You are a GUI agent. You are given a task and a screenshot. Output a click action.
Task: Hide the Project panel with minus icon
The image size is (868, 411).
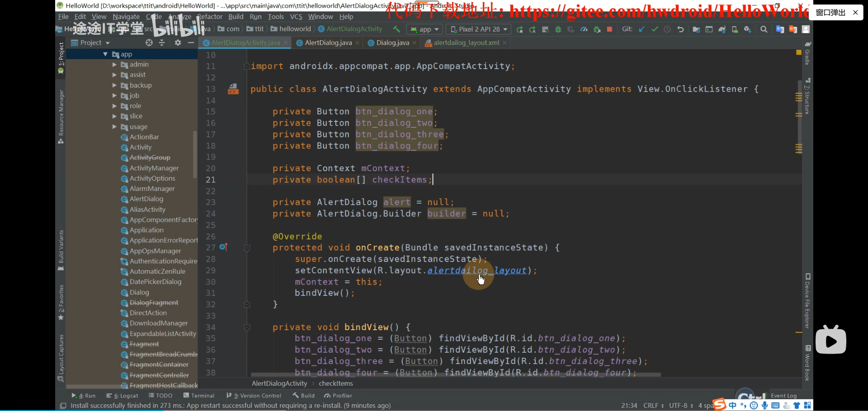(191, 42)
